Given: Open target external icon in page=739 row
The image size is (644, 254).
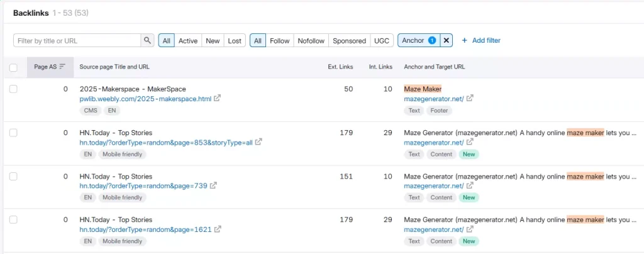Looking at the screenshot, I should tap(470, 185).
